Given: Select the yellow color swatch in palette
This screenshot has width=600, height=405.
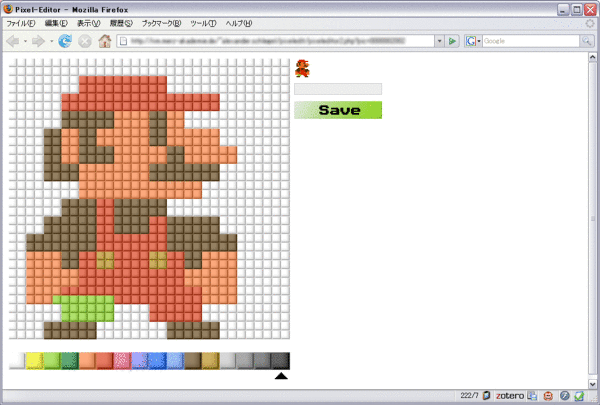Looking at the screenshot, I should pyautogui.click(x=34, y=360).
